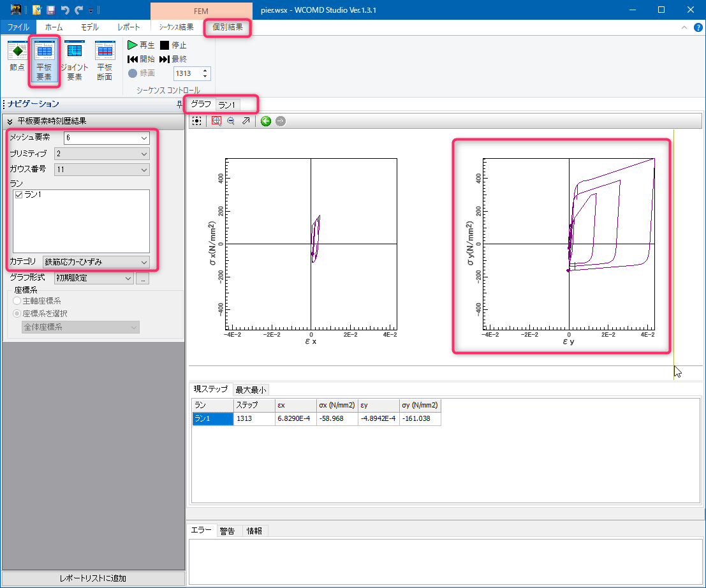Switch to the ホーム ribbon tab

point(54,27)
